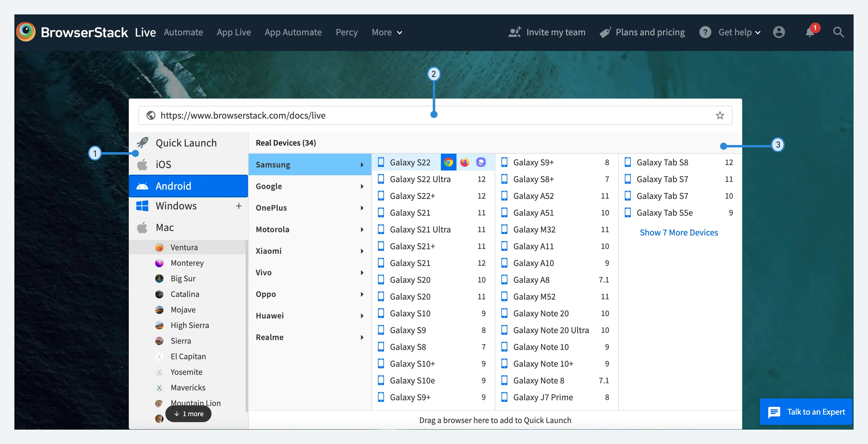This screenshot has height=444, width=868.
Task: Click Show 7 More Devices link
Action: click(x=679, y=232)
